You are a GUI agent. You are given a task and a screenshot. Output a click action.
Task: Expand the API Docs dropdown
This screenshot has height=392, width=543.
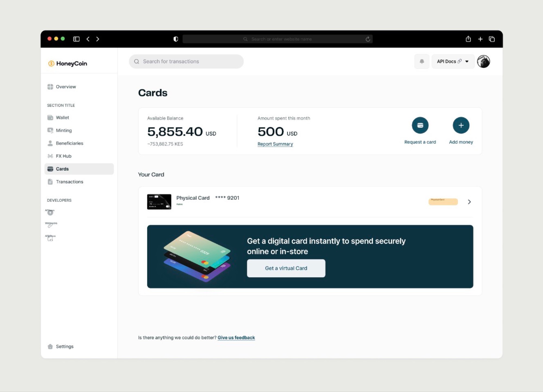pyautogui.click(x=453, y=62)
